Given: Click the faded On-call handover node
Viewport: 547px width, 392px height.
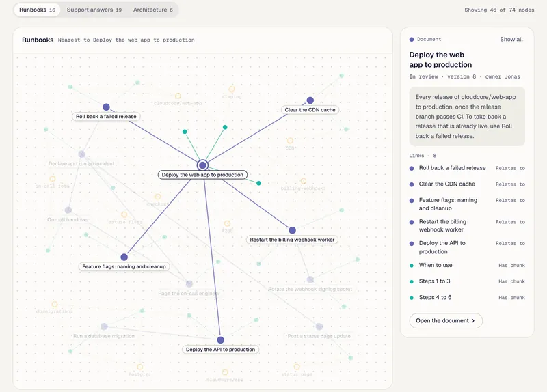Looking at the screenshot, I should [68, 210].
